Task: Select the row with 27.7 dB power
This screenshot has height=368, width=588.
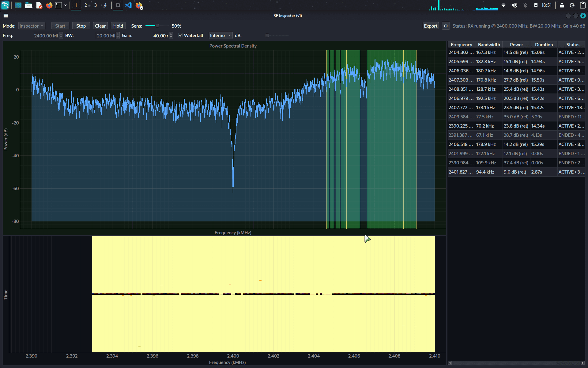Action: tap(516, 80)
